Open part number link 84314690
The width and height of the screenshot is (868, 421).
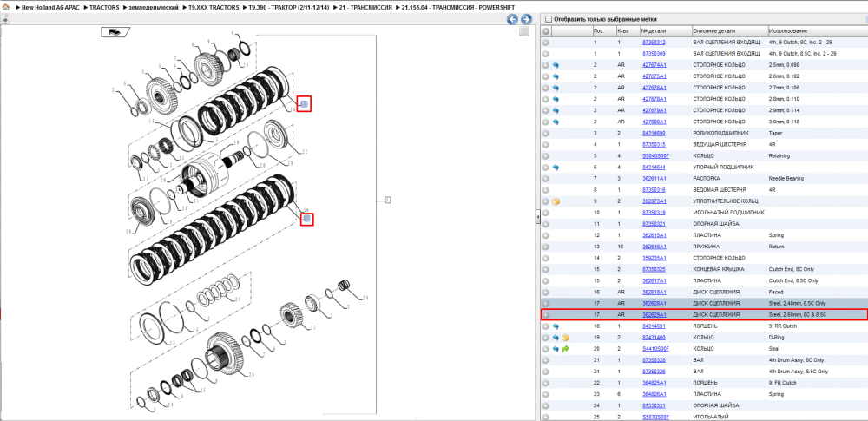coord(654,133)
